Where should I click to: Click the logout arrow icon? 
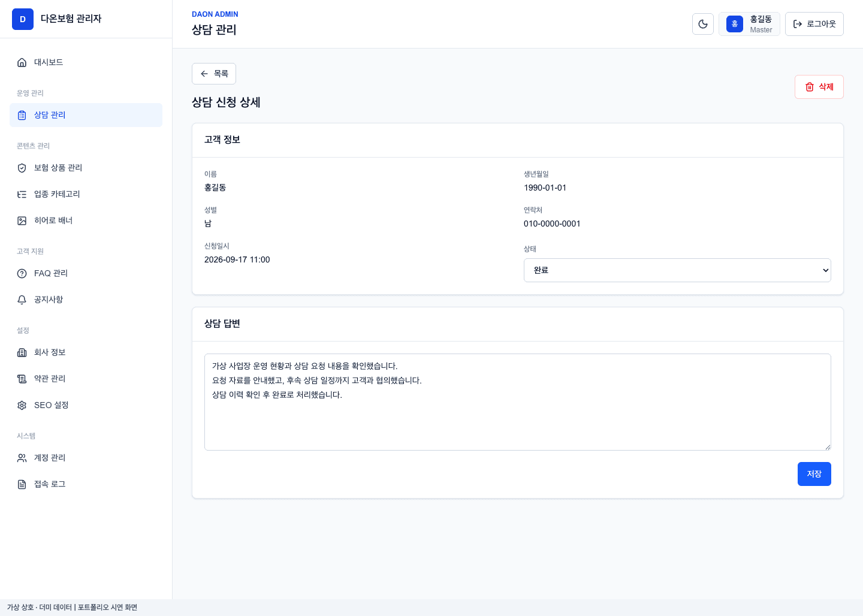pyautogui.click(x=798, y=24)
